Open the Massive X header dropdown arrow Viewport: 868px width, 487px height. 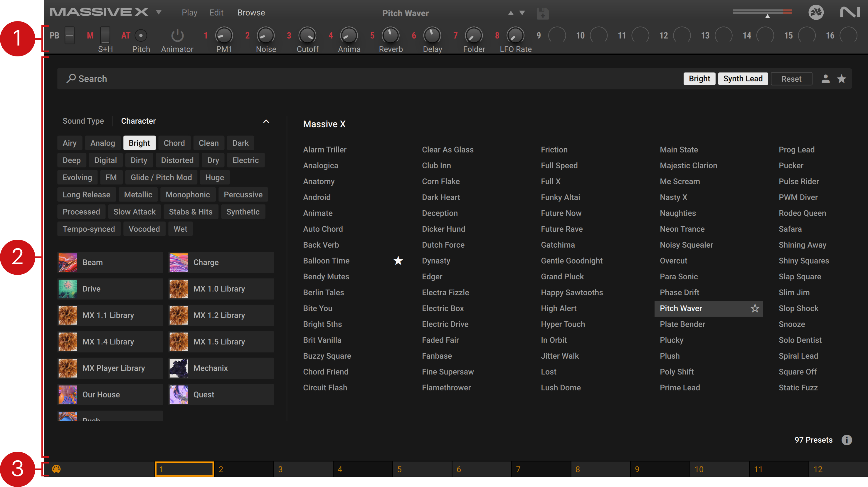click(x=159, y=12)
